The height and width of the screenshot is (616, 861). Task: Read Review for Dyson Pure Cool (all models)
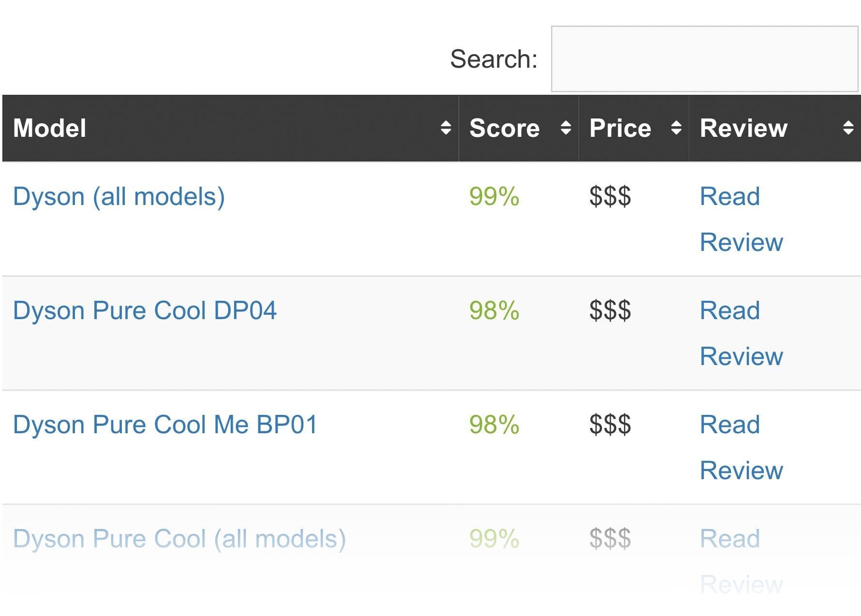point(741,562)
